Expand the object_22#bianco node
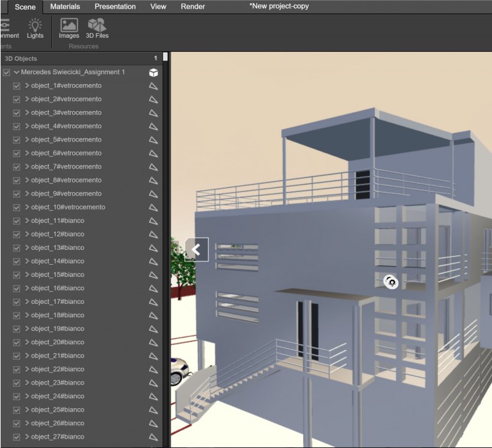Image resolution: width=492 pixels, height=448 pixels. click(27, 369)
